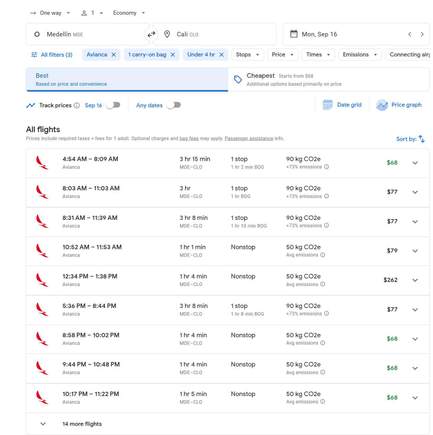The height and width of the screenshot is (435, 433).
Task: Clear the Under 4 hr duration filter
Action: (x=221, y=55)
